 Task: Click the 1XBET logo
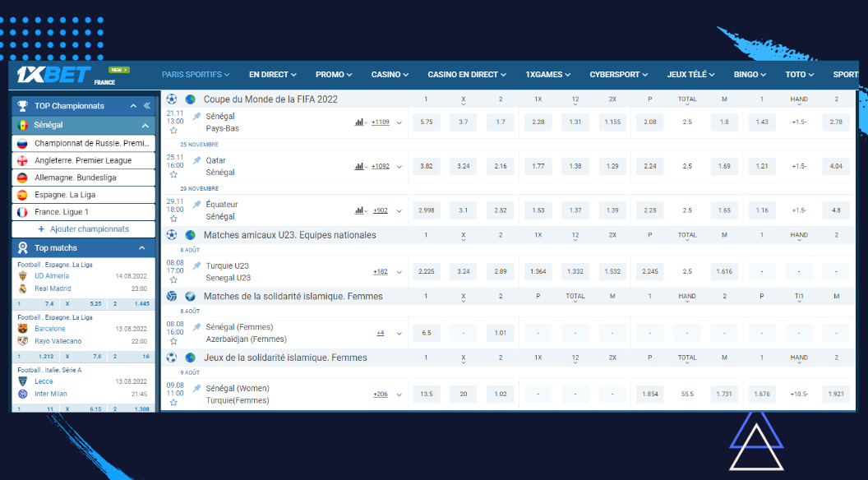tap(53, 74)
